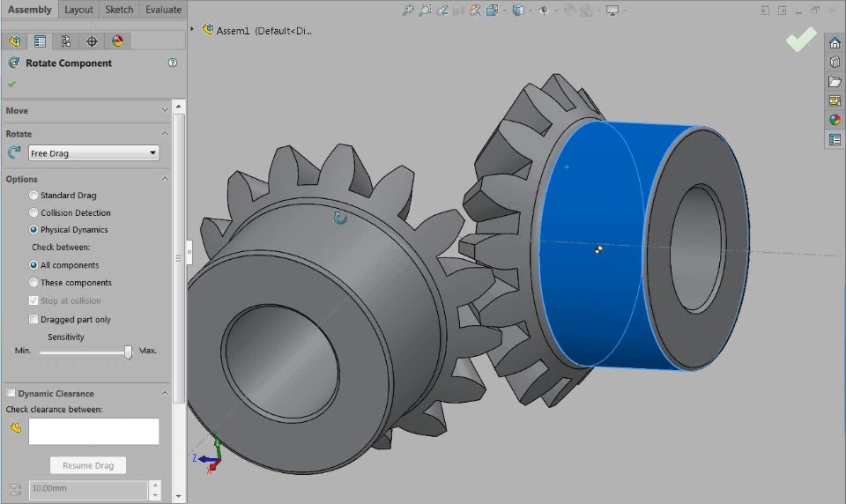Screen dimensions: 846x504
Task: Click the 10.00mm clearance value field
Action: tap(88, 489)
